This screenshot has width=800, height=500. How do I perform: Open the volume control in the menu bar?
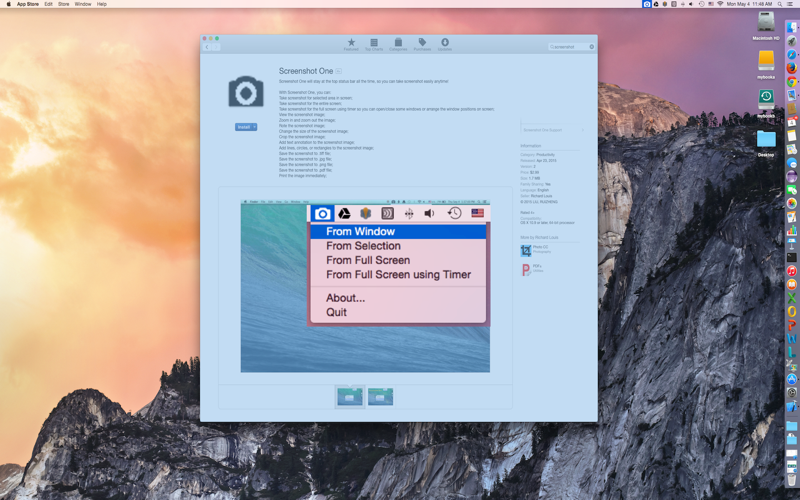[691, 4]
